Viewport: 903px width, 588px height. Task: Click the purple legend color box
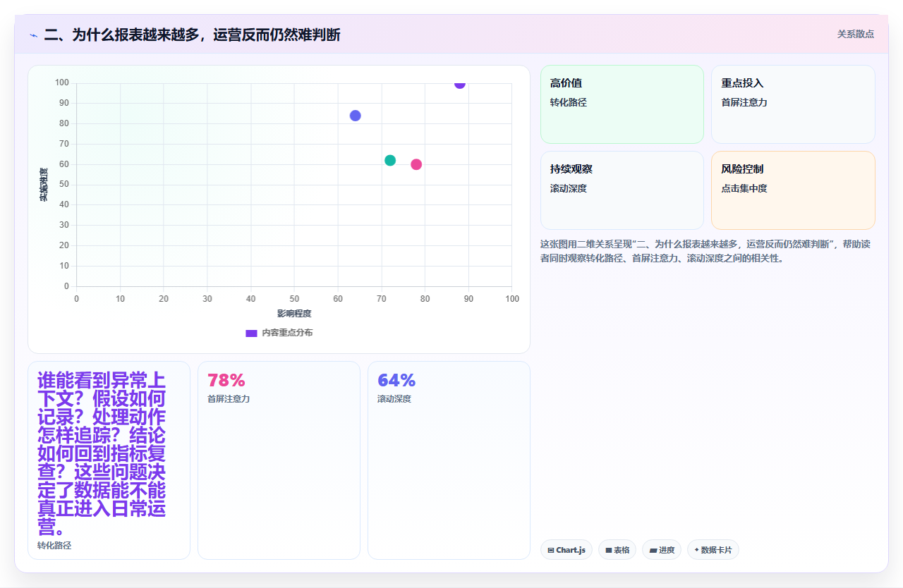point(251,333)
